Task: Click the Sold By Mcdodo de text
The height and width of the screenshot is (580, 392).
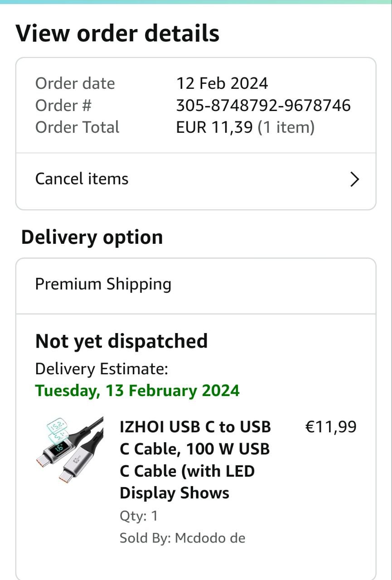Action: coord(182,538)
